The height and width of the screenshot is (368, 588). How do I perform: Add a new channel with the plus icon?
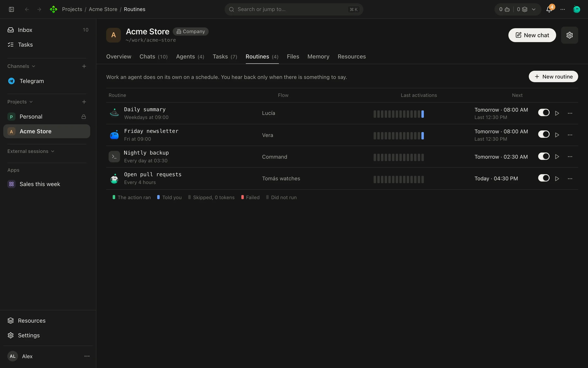(84, 66)
